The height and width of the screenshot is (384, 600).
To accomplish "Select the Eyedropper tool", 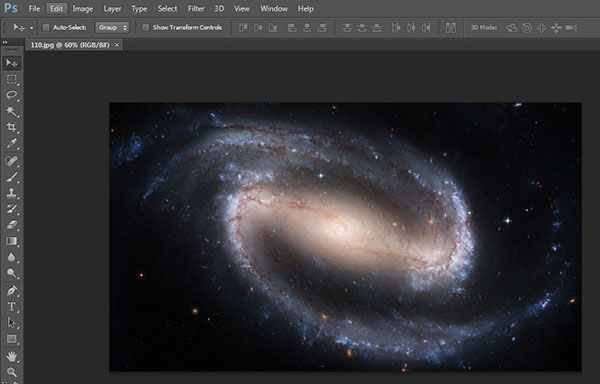I will 11,144.
